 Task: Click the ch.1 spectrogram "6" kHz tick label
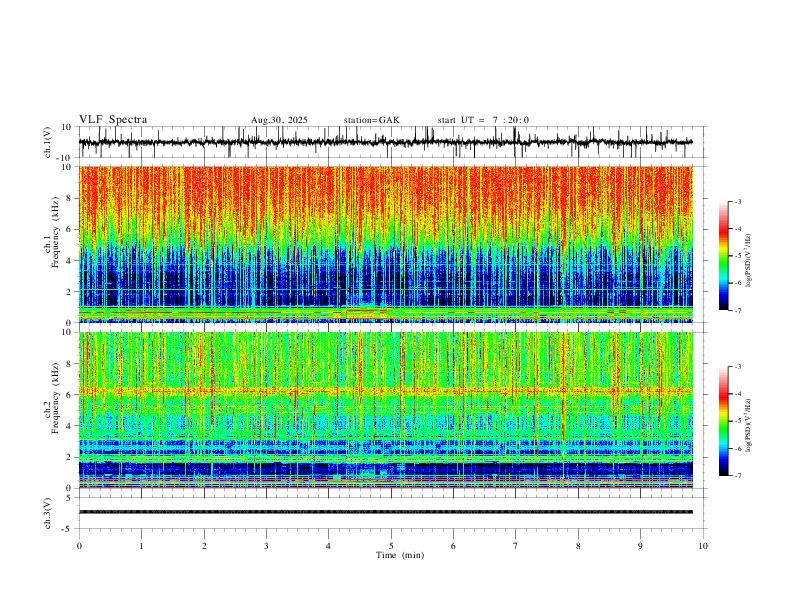tap(69, 229)
